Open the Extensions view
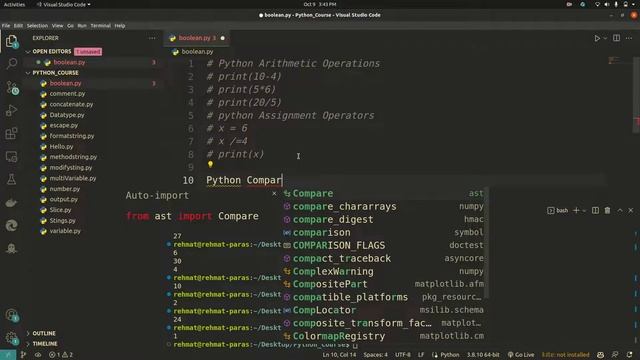Image resolution: width=640 pixels, height=360 pixels. tap(11, 133)
